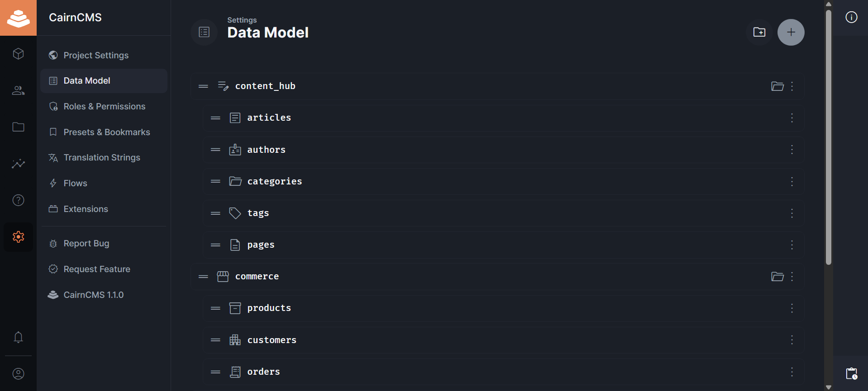Screen dimensions: 868x391
Task: Open the articles collection
Action: [x=503, y=118]
